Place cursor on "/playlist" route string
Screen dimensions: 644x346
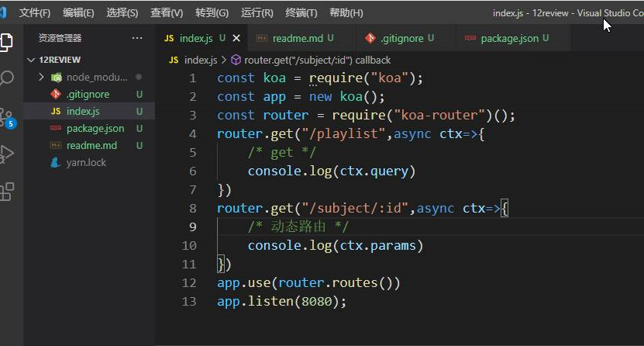[343, 134]
